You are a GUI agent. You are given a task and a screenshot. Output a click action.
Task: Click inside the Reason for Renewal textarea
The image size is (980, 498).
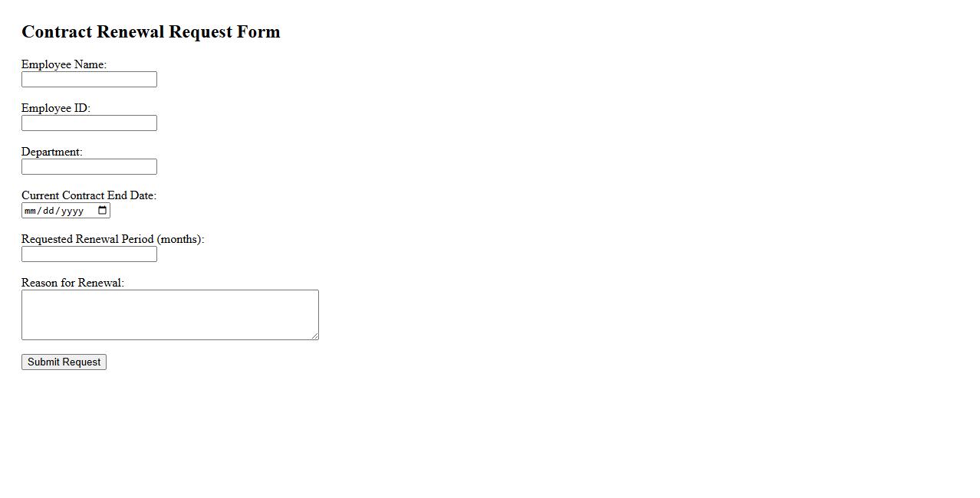pos(169,315)
